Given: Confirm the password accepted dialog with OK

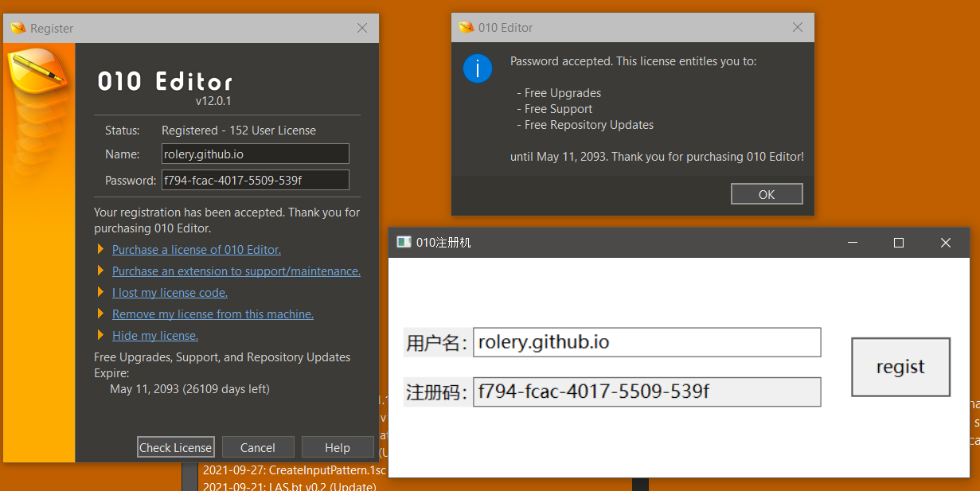Looking at the screenshot, I should click(767, 194).
